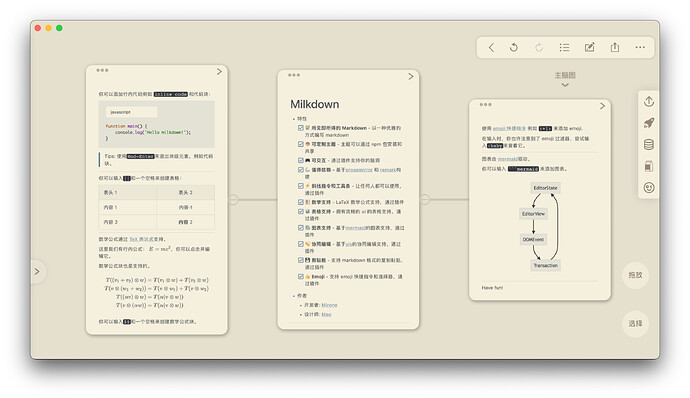Toggle the 剪贴板 checkbox
Screen dimensions: 690x398
pos(301,260)
